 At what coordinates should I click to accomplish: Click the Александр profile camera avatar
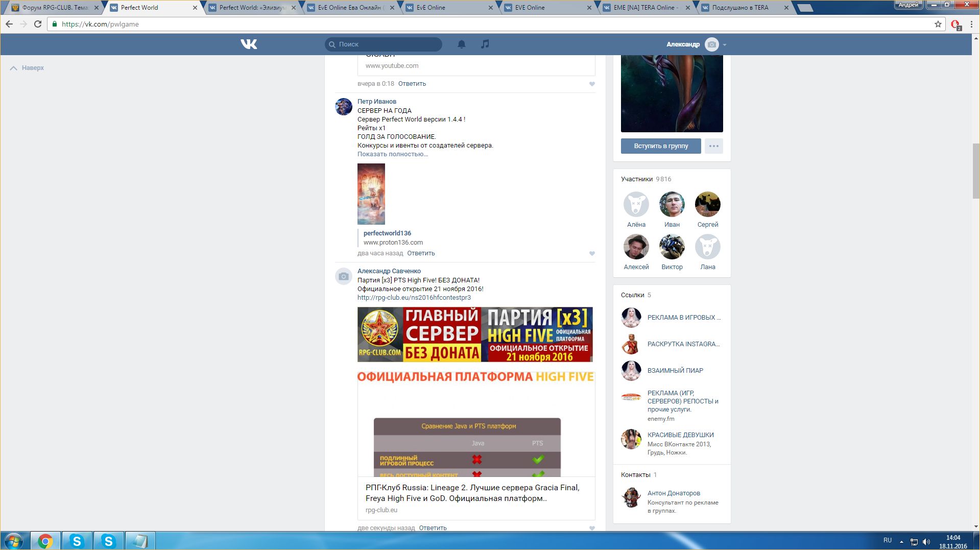click(712, 44)
